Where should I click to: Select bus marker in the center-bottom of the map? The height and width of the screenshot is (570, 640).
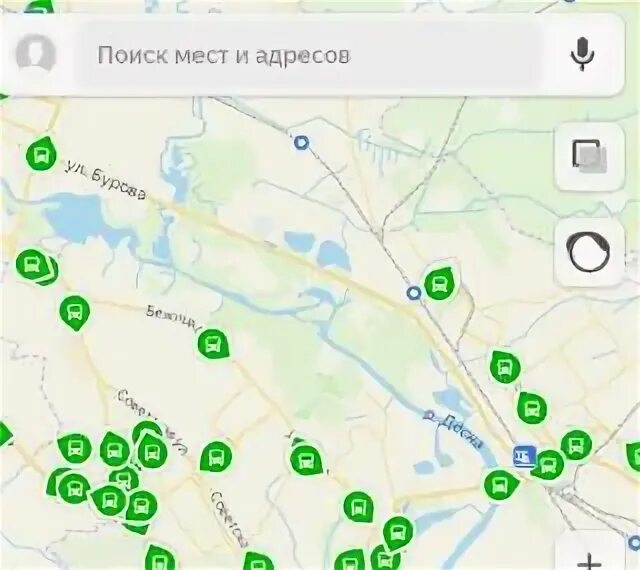307,459
